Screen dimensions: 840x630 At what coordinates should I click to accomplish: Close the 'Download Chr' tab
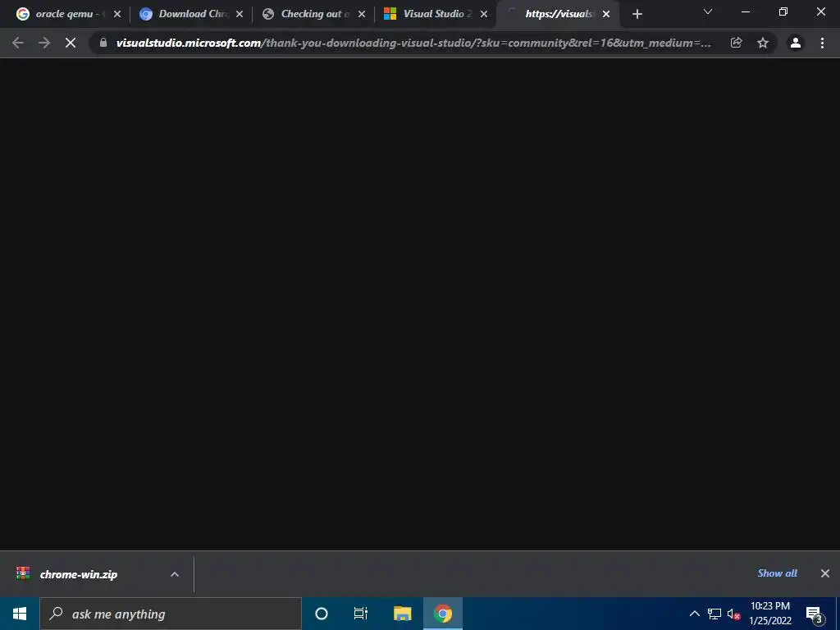[240, 15]
